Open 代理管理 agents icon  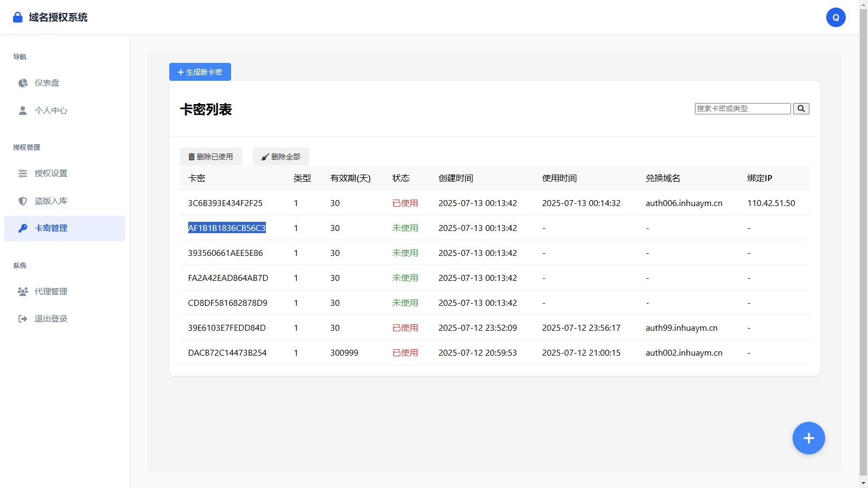tap(22, 291)
